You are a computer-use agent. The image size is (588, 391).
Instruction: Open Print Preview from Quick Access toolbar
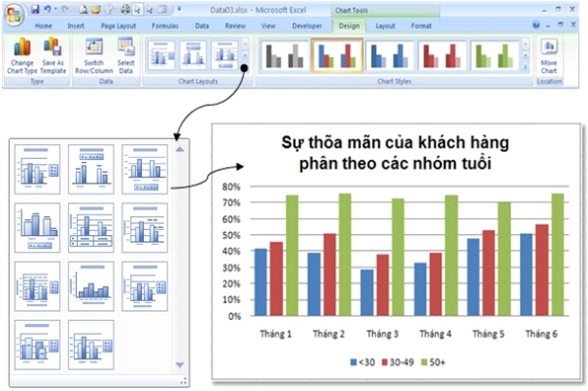pos(83,10)
